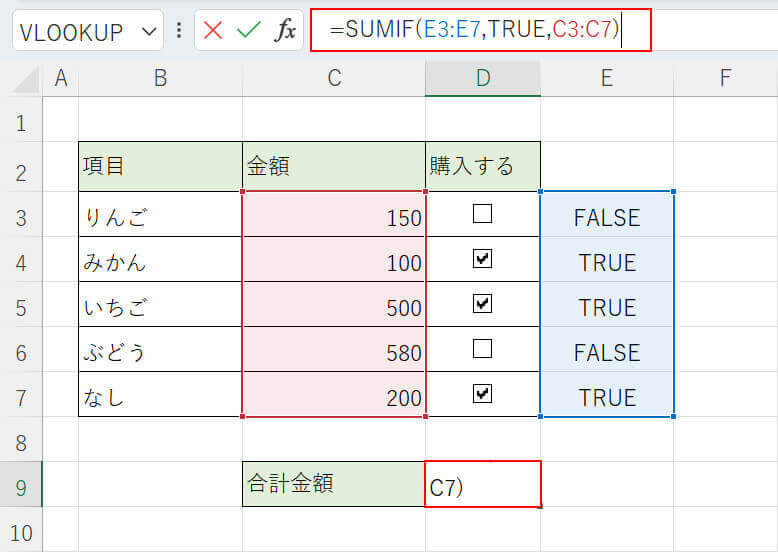Select the 合計金額 label cell
This screenshot has width=778, height=552.
pos(334,484)
